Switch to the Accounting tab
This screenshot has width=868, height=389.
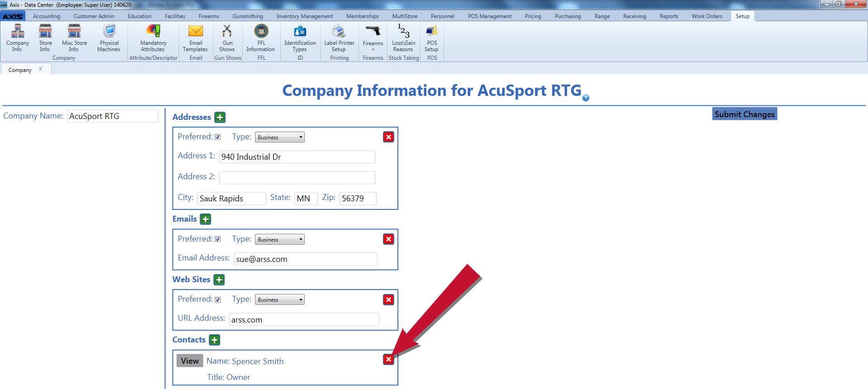point(47,16)
